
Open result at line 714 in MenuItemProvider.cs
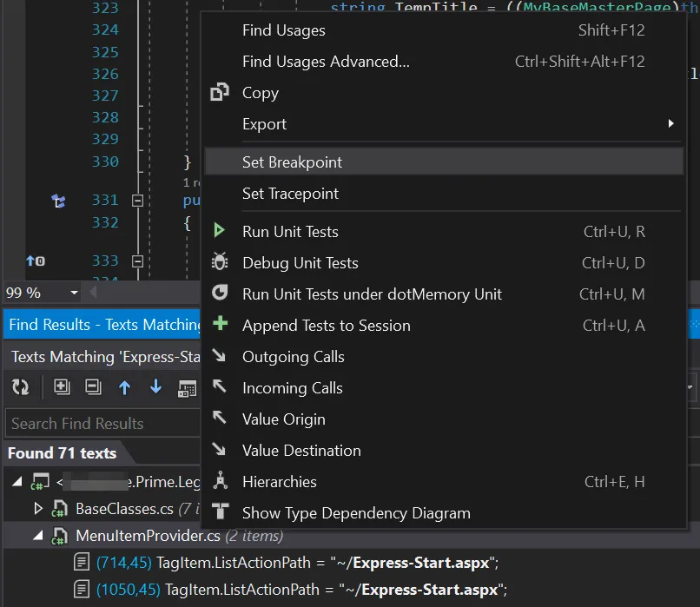(295, 563)
